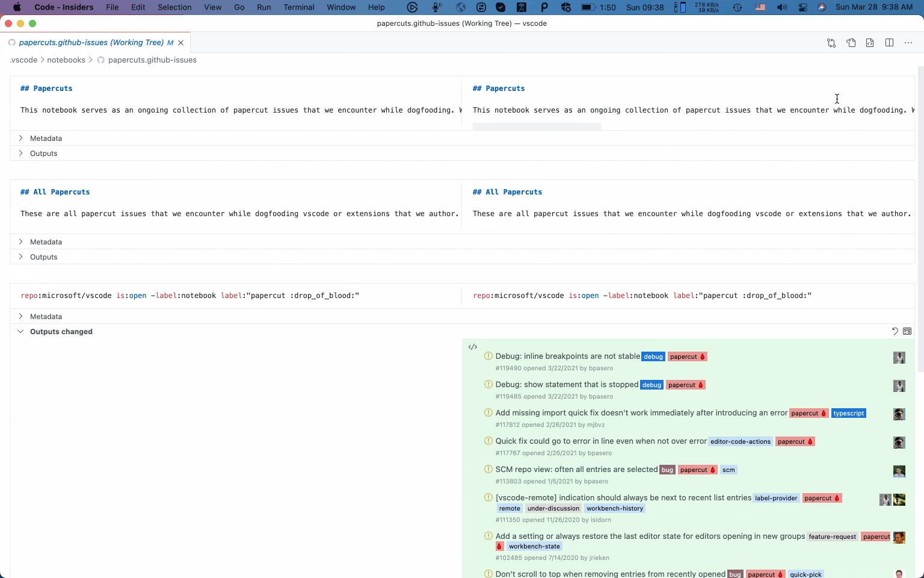
Task: Click the revert outputs icon
Action: tap(895, 331)
